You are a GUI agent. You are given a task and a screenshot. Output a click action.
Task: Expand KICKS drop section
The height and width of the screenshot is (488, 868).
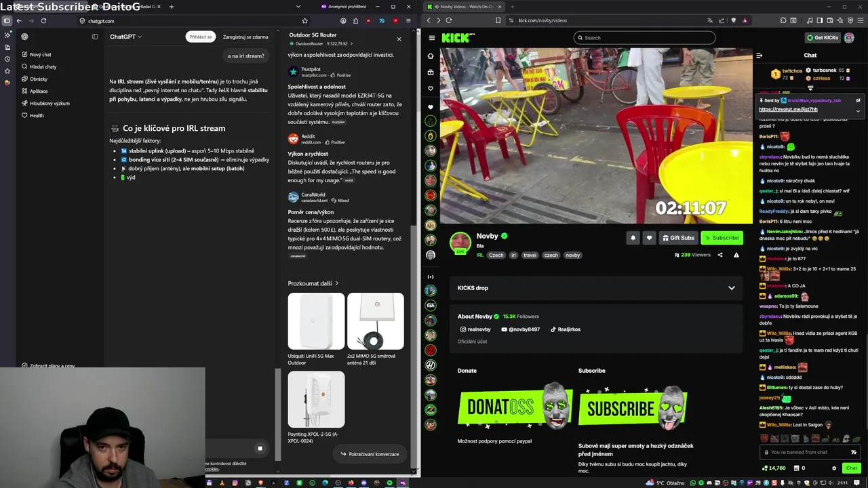coord(596,288)
